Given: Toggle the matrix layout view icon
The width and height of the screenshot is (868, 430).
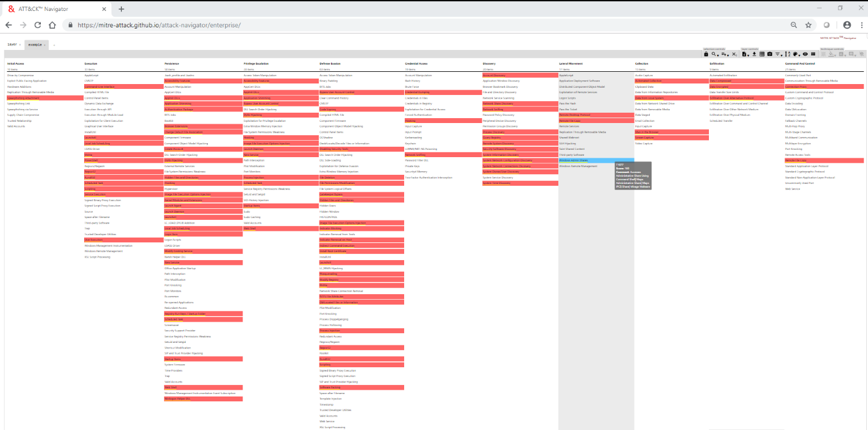Looking at the screenshot, I should point(813,54).
